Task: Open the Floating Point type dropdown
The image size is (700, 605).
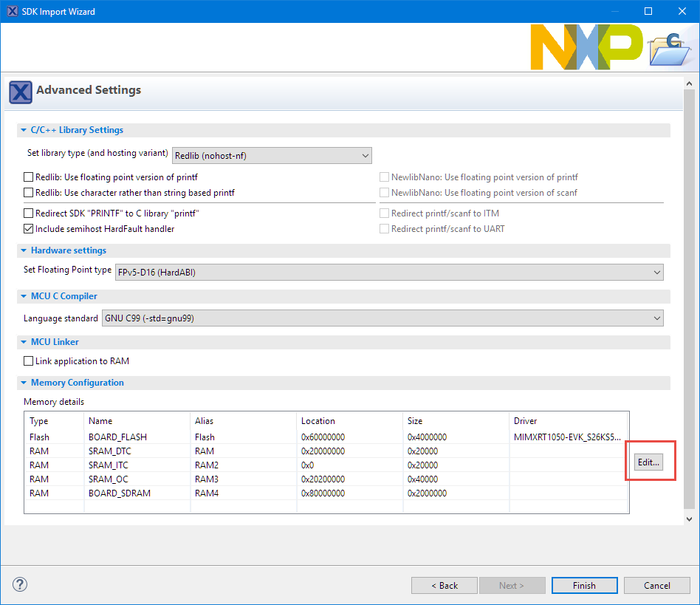Action: click(x=388, y=272)
